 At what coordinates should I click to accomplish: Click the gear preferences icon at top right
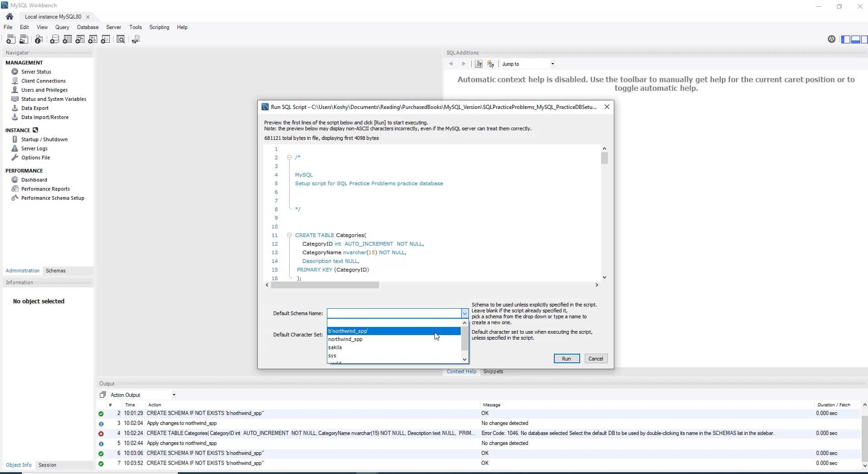click(832, 39)
